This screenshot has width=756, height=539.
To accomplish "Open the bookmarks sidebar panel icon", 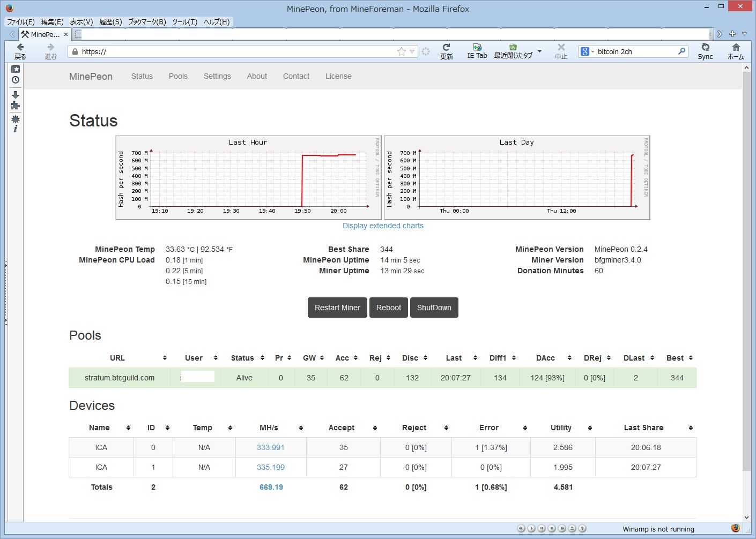I will coord(16,69).
